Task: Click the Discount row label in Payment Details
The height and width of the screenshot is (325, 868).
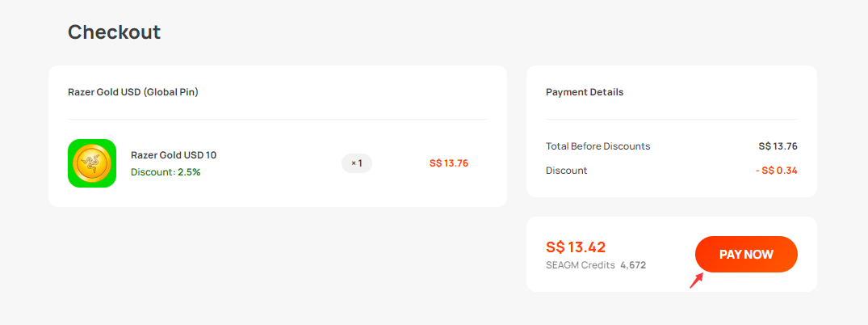Action: (x=566, y=171)
